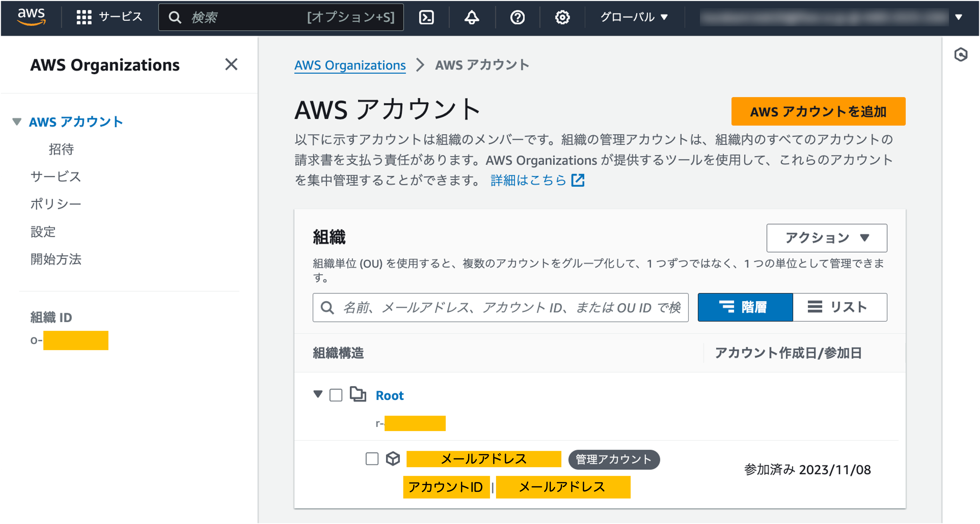
Task: Open サービス in sidebar navigation
Action: (55, 176)
